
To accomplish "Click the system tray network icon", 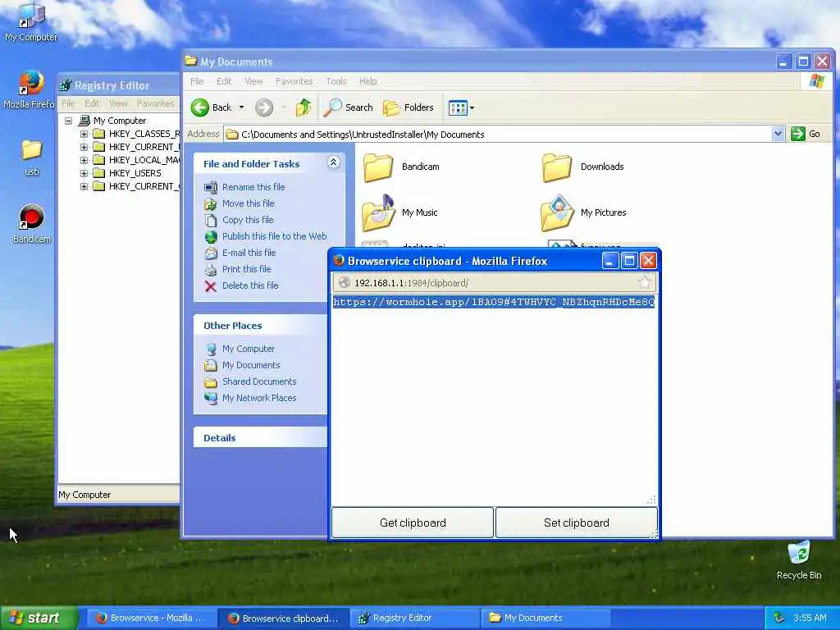I will (779, 619).
